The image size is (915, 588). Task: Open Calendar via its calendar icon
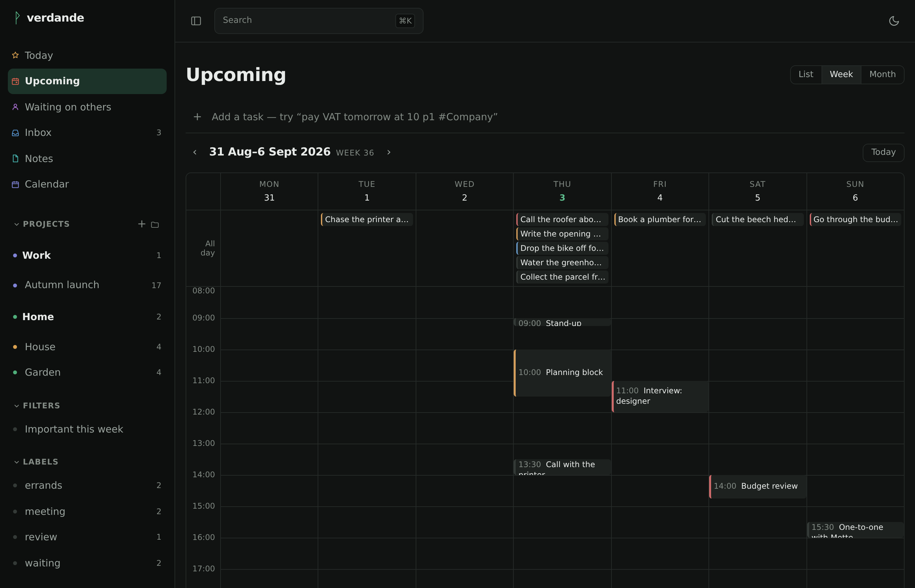(15, 185)
